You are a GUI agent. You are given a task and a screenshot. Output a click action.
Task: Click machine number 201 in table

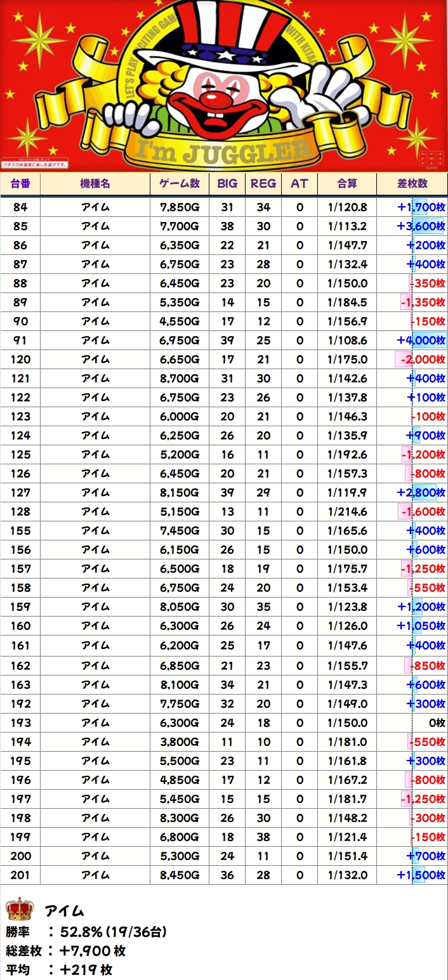pos(20,875)
